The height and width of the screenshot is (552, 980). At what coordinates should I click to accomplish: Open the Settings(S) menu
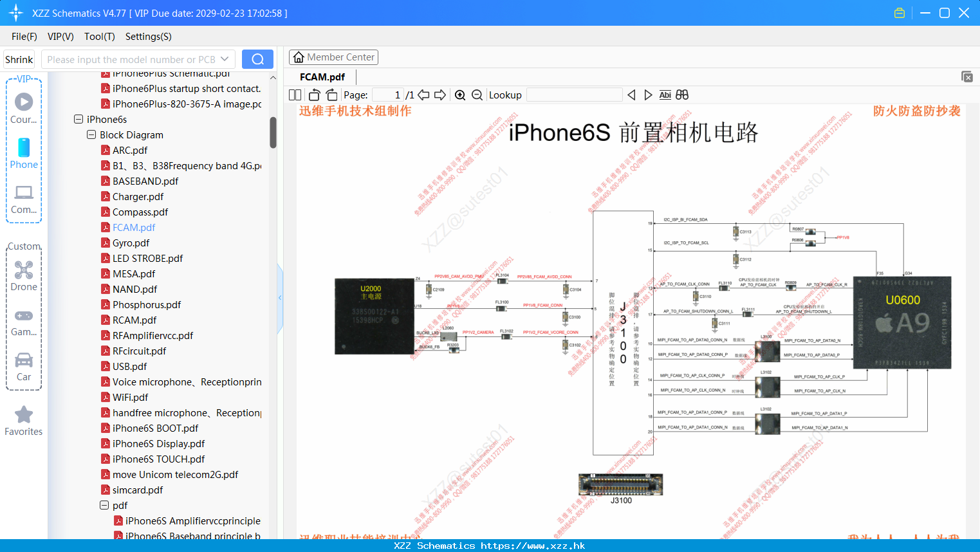tap(149, 37)
